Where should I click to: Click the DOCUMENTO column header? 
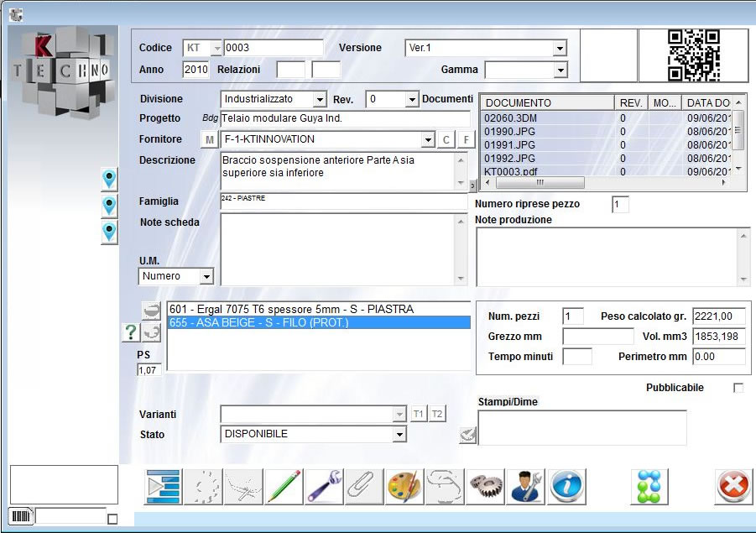coord(547,102)
